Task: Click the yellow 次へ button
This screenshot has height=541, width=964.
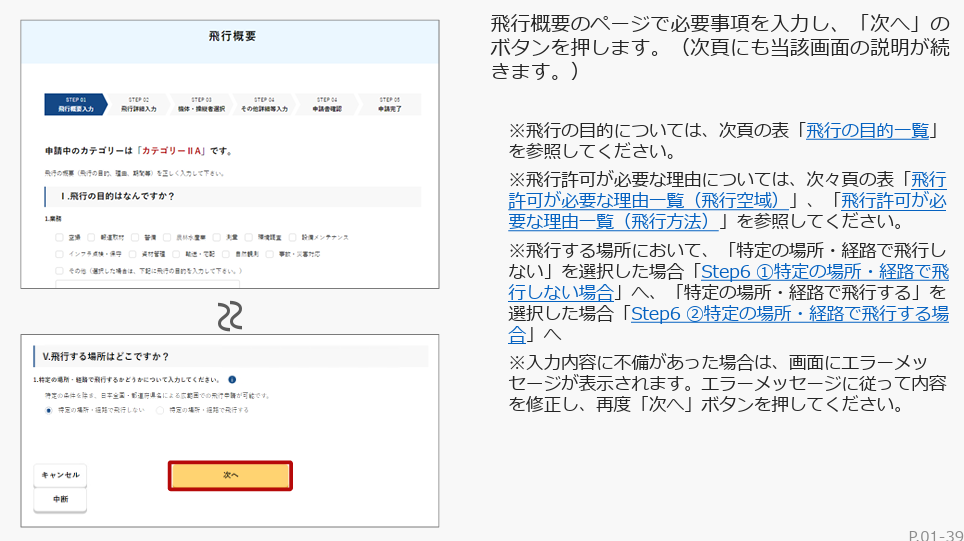Action: pyautogui.click(x=230, y=475)
